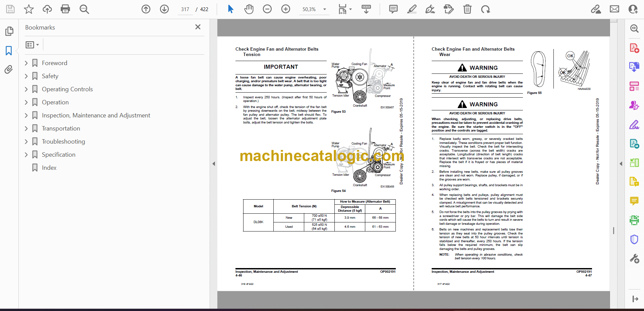Expand the Safety bookmark
The height and width of the screenshot is (311, 644).
pyautogui.click(x=26, y=76)
